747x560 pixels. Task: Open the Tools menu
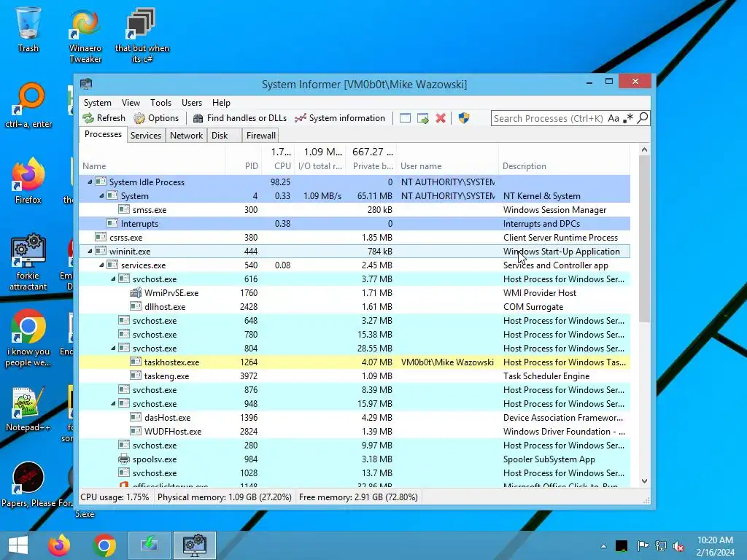tap(160, 103)
